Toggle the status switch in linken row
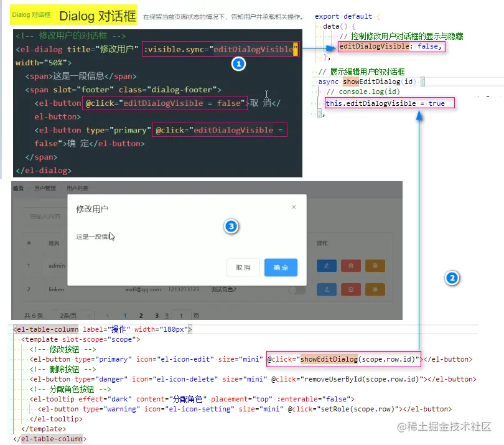The width and height of the screenshot is (504, 445). click(x=297, y=291)
